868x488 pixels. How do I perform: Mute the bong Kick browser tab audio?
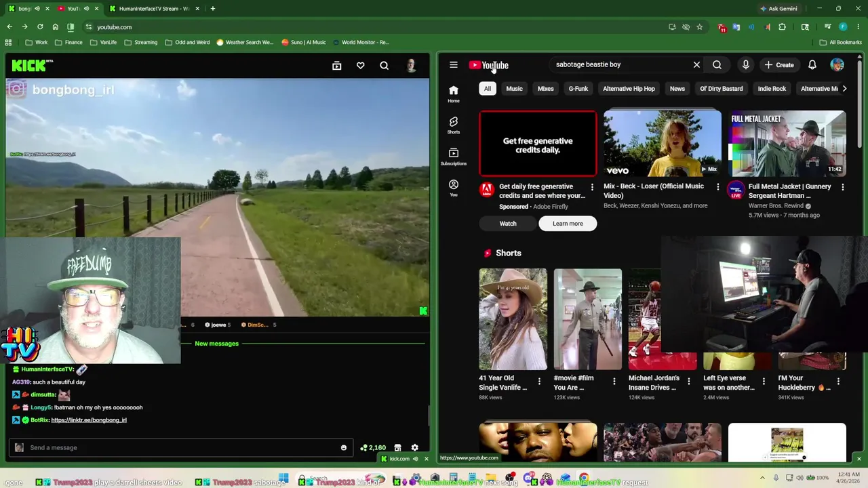click(x=37, y=9)
